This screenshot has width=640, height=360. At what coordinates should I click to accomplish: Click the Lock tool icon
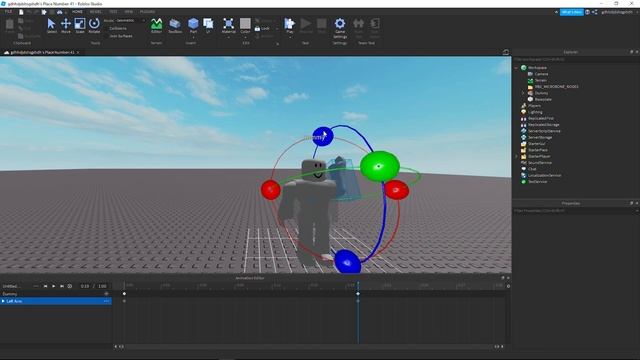click(x=262, y=29)
